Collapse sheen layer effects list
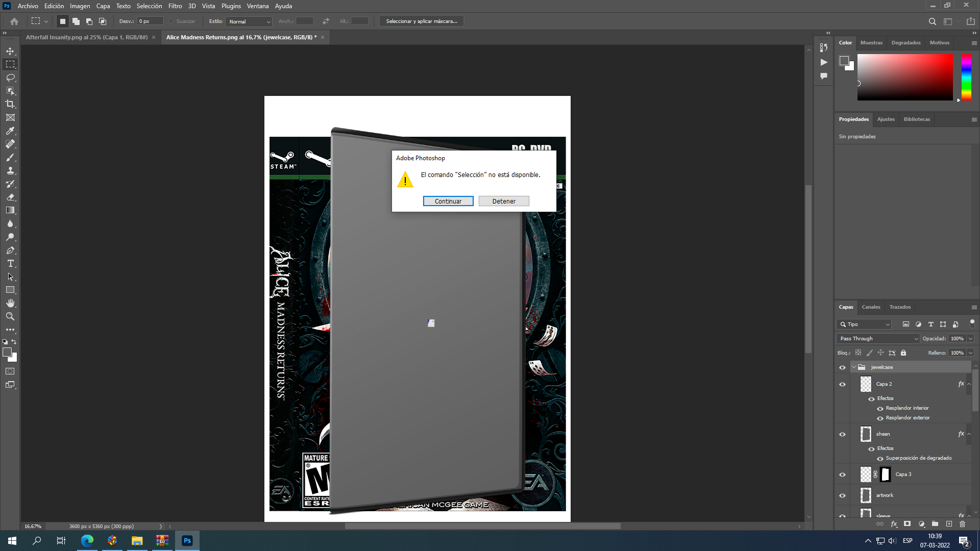This screenshot has width=980, height=551. pyautogui.click(x=969, y=434)
